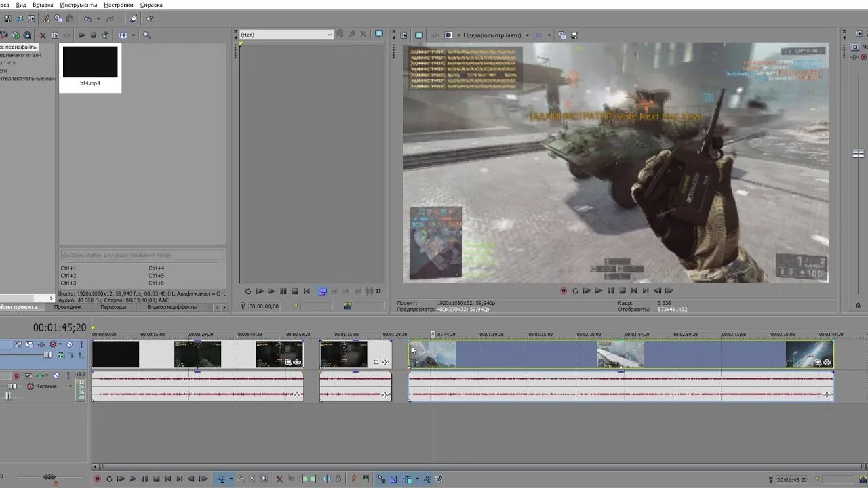Viewport: 868px width, 488px height.
Task: Toggle external monitor in trimmer toolbar
Action: pos(379,35)
